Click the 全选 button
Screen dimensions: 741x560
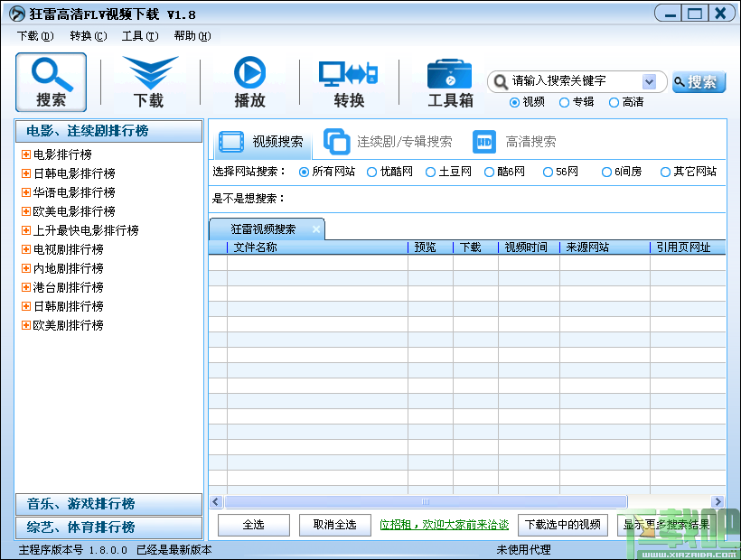pos(254,525)
